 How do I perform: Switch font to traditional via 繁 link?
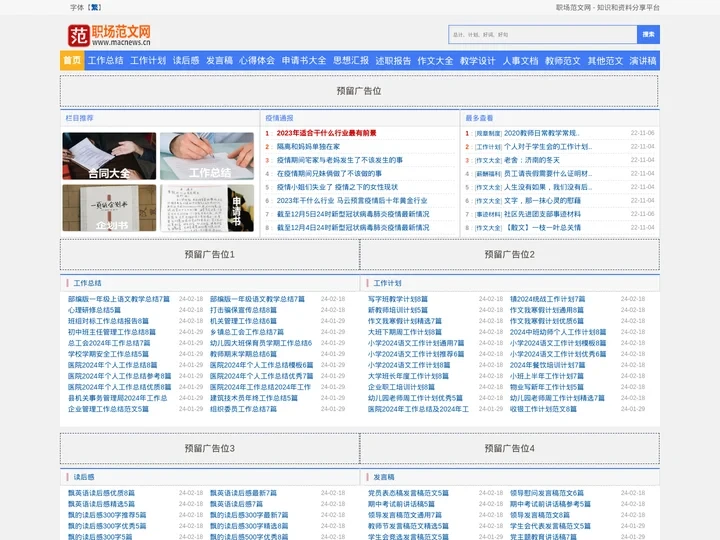point(95,7)
